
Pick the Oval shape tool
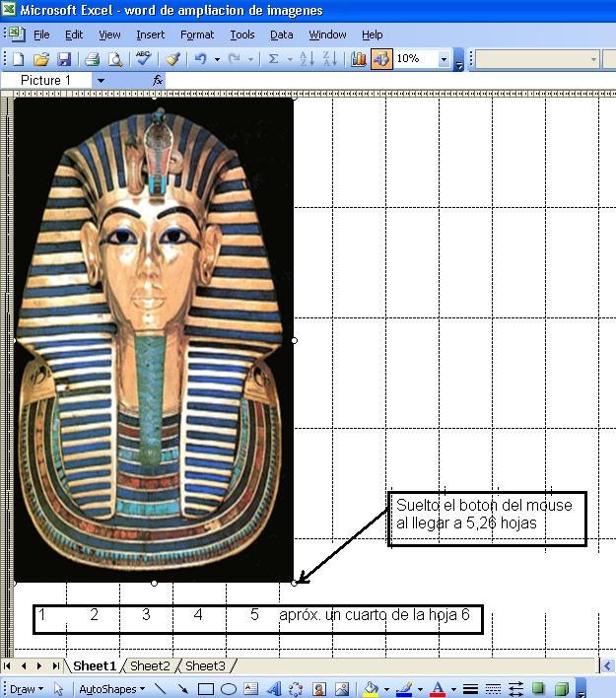(x=229, y=689)
